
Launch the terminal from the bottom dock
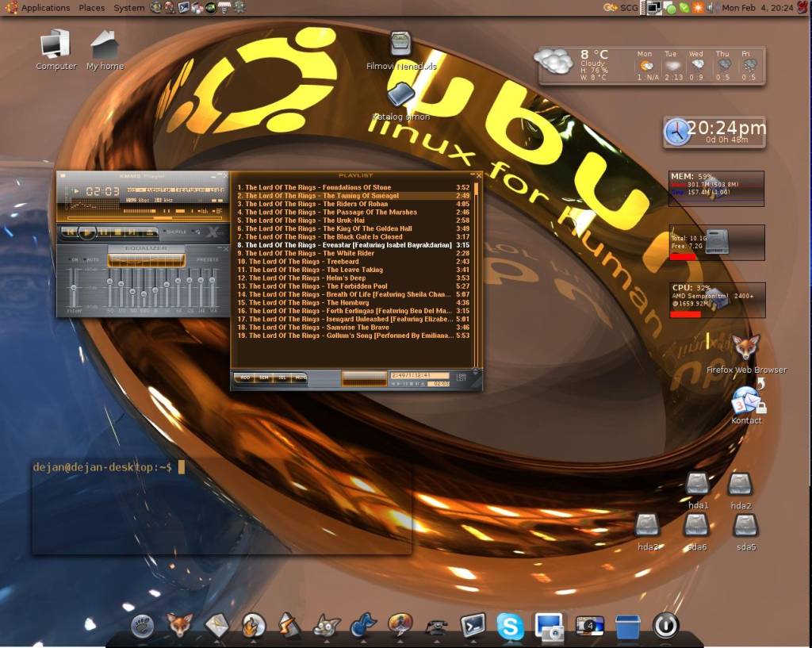click(x=473, y=625)
